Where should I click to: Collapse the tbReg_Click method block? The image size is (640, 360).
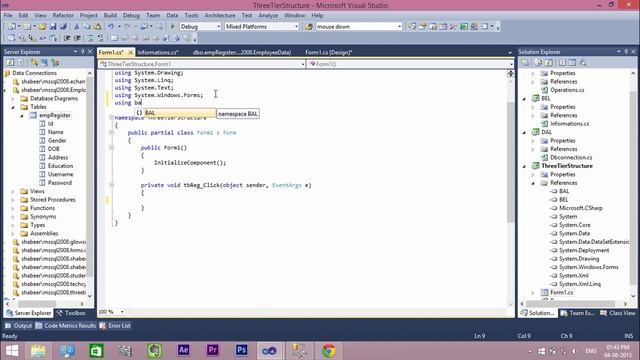[x=111, y=185]
